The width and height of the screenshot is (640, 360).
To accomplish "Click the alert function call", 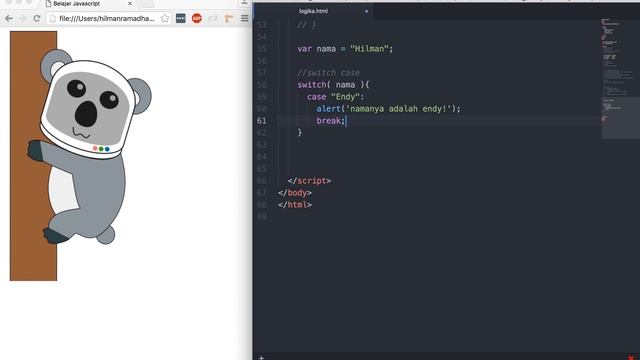I will point(328,109).
